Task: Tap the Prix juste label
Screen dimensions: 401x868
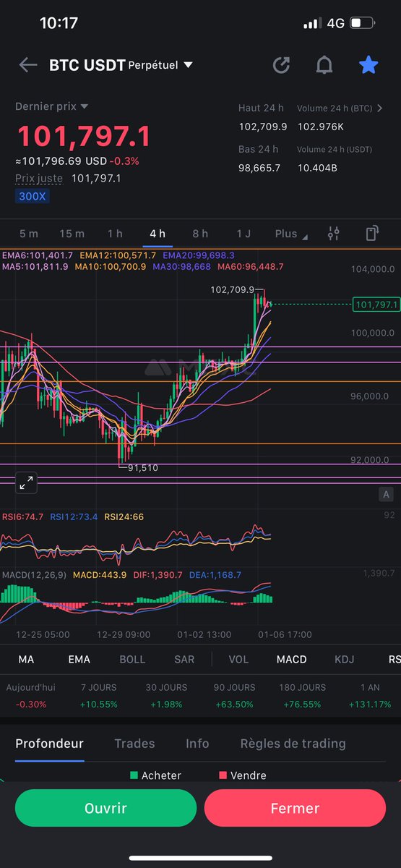Action: 40,178
